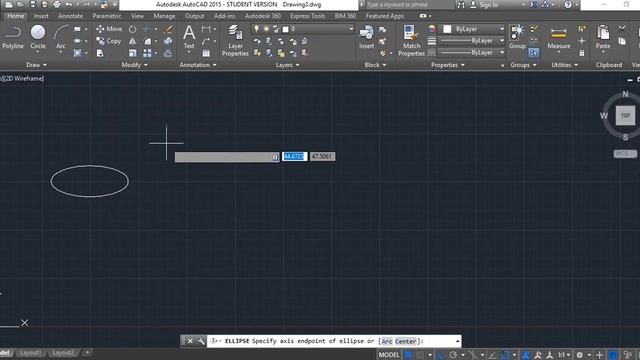Select the Text annotation tool
Image resolution: width=640 pixels, height=360 pixels.
(189, 38)
